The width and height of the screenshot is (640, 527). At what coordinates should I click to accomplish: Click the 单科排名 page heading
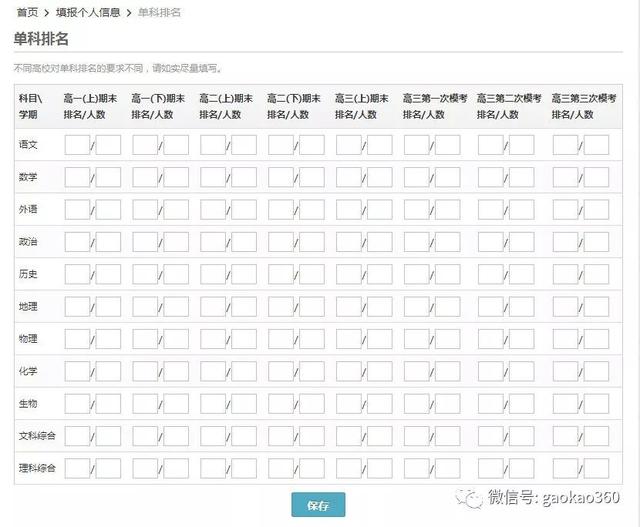[x=41, y=39]
